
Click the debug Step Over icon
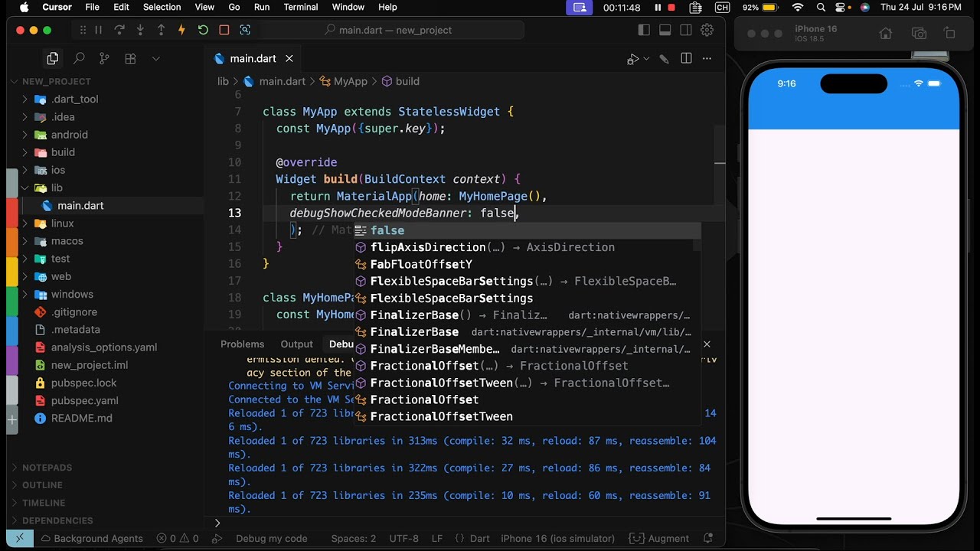119,30
